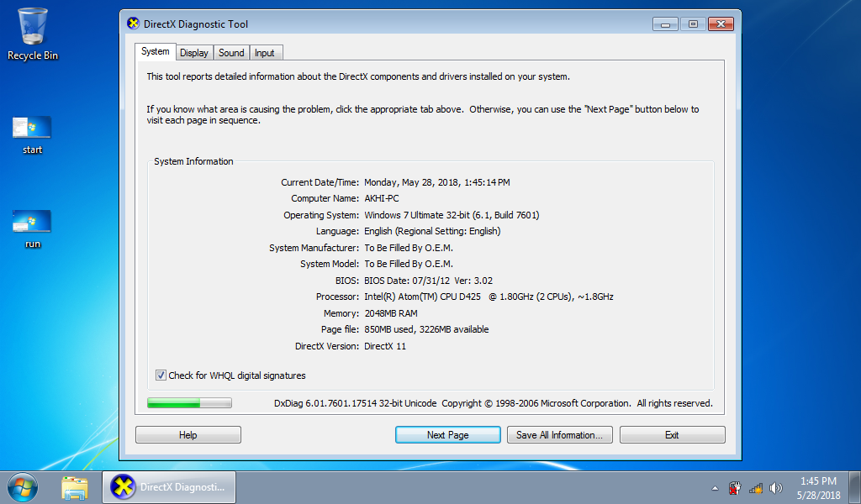The image size is (861, 504).
Task: Open the Recycle Bin desktop icon
Action: (33, 34)
